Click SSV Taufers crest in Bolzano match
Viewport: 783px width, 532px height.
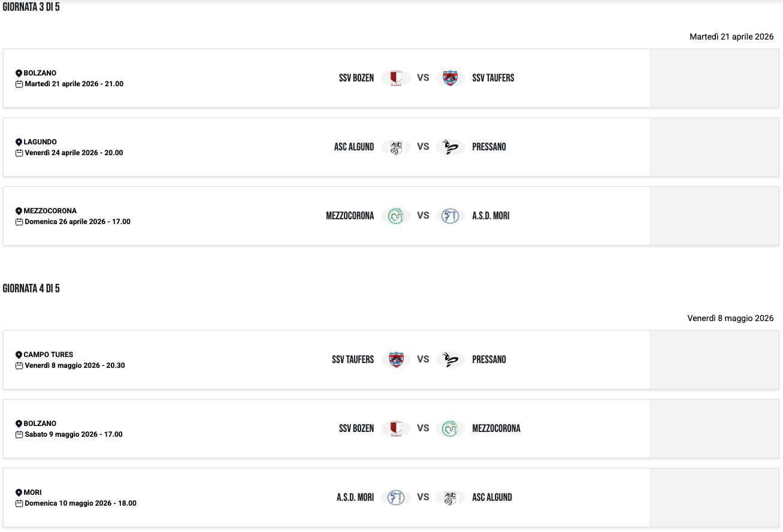(450, 78)
